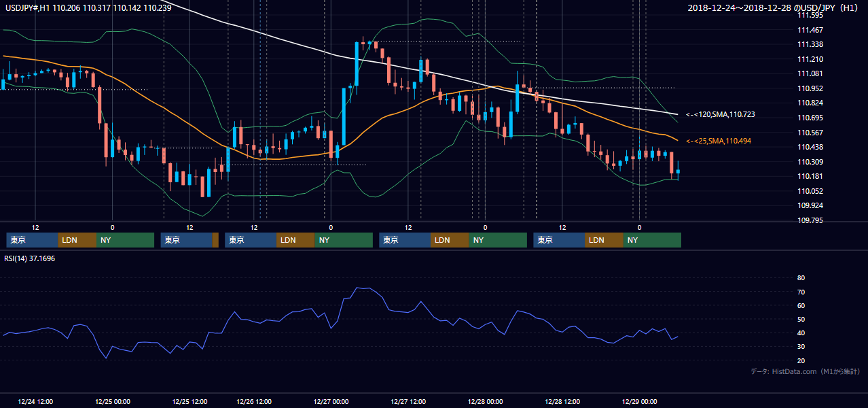868x408 pixels.
Task: Select price label 111.210
Action: coord(810,59)
